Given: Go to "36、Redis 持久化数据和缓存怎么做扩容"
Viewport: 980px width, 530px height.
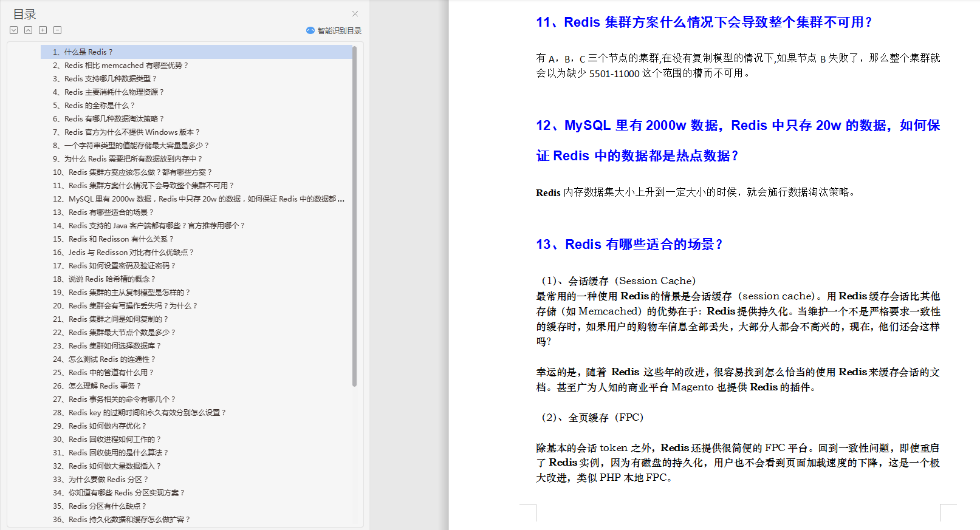Looking at the screenshot, I should pyautogui.click(x=122, y=520).
